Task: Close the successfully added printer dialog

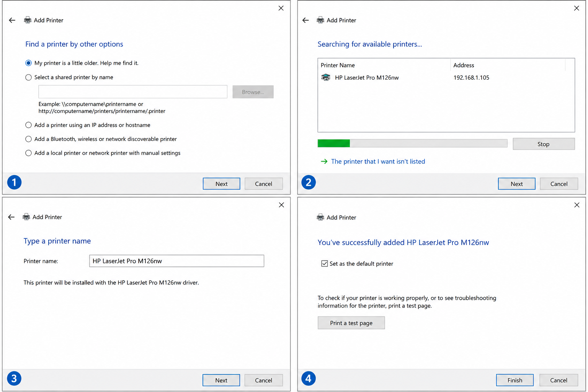Action: pos(577,205)
